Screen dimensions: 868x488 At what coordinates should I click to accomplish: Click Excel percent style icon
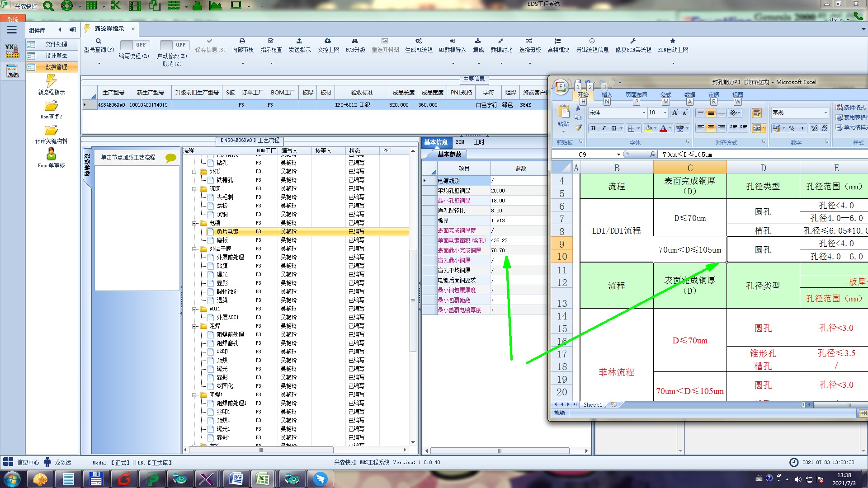[x=792, y=128]
